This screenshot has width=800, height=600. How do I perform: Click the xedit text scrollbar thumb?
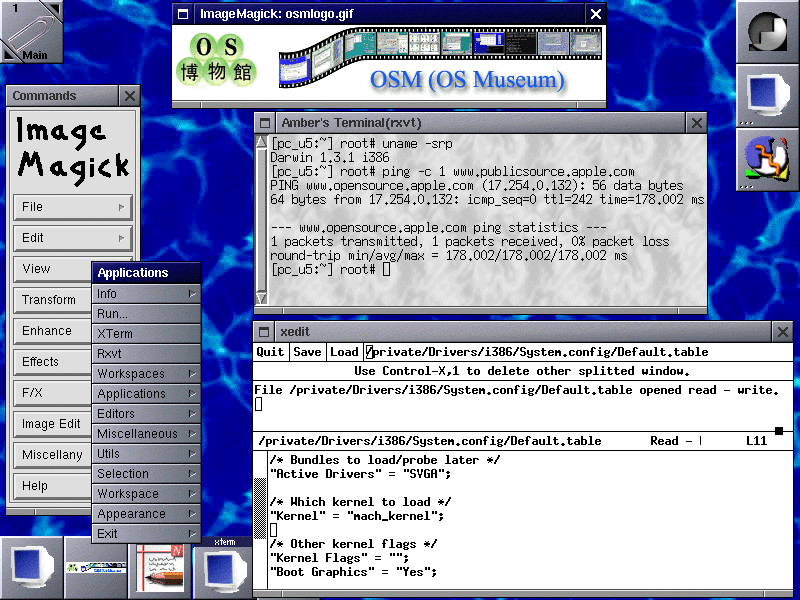pos(260,508)
